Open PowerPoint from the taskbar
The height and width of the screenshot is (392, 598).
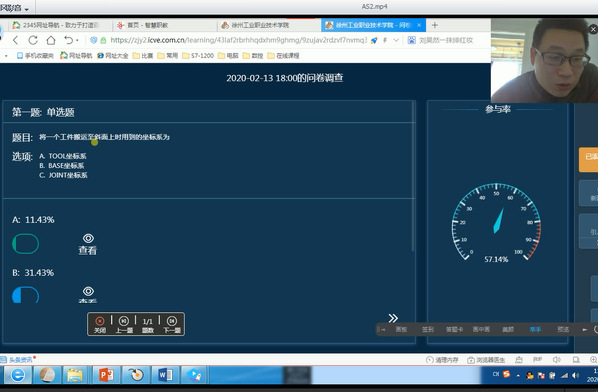pyautogui.click(x=106, y=375)
